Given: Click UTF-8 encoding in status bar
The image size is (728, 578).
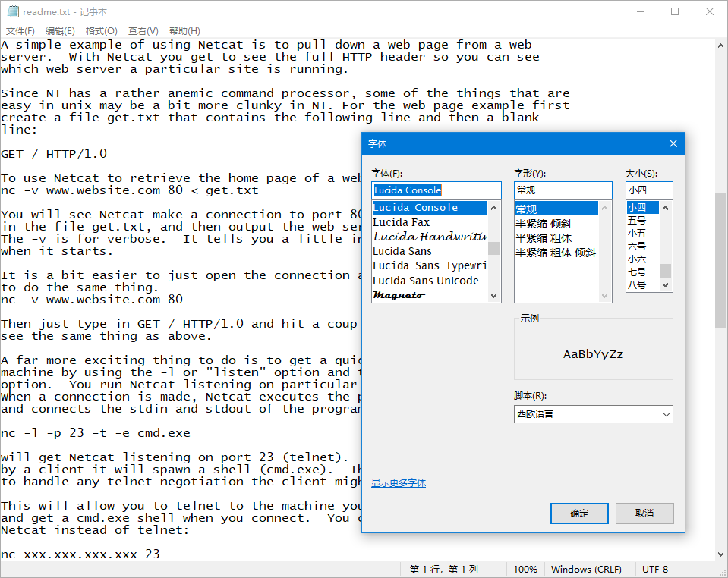Looking at the screenshot, I should [655, 569].
